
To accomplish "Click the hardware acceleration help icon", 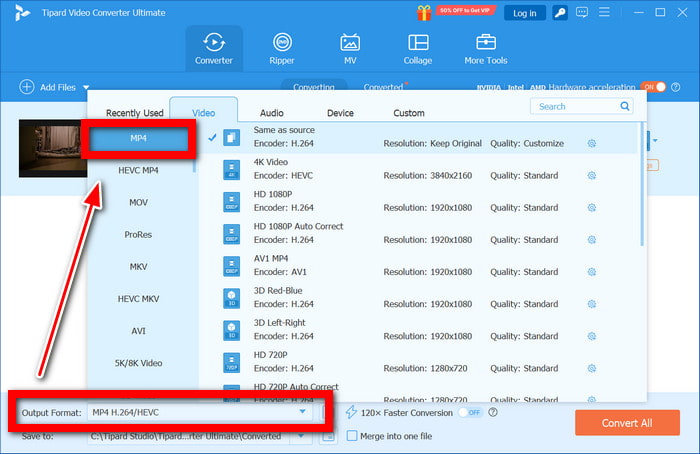I will [675, 87].
